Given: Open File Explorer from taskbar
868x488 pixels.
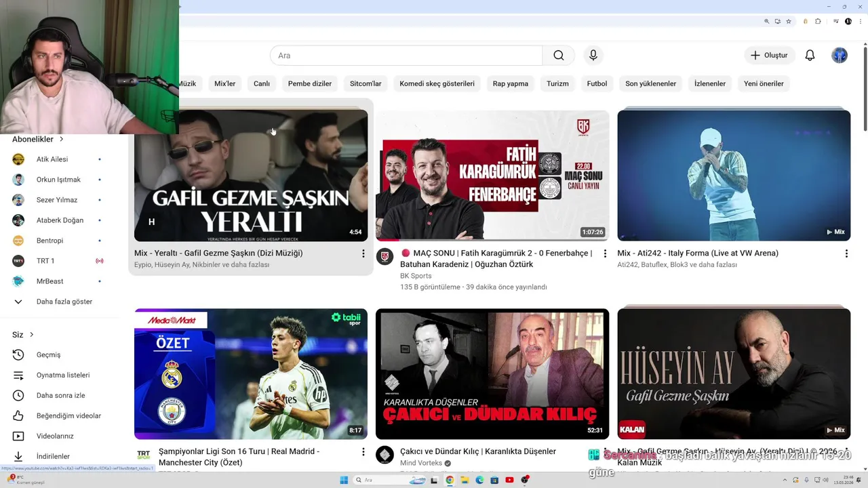Looking at the screenshot, I should (x=465, y=480).
